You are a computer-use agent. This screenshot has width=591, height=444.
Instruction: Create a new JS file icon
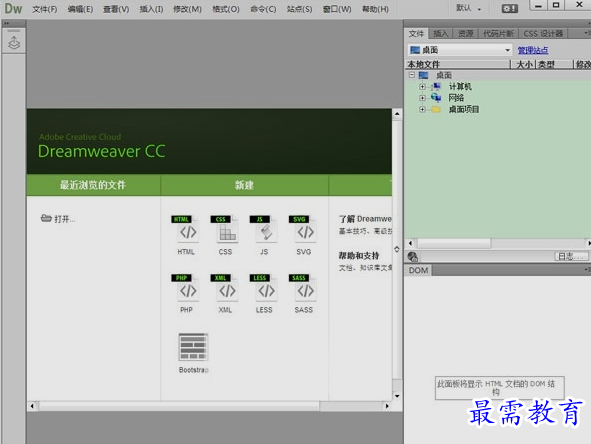pos(263,229)
